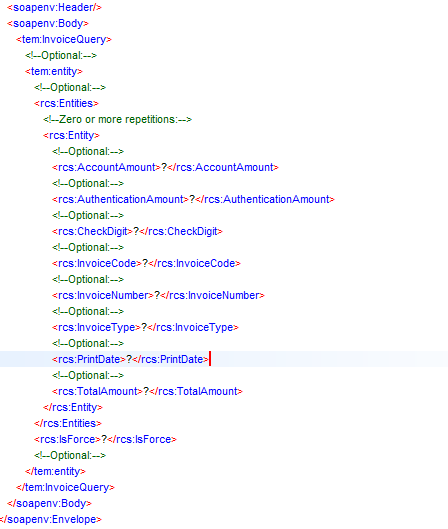
Task: Place cursor in soapenv:Header line
Action: (54, 7)
